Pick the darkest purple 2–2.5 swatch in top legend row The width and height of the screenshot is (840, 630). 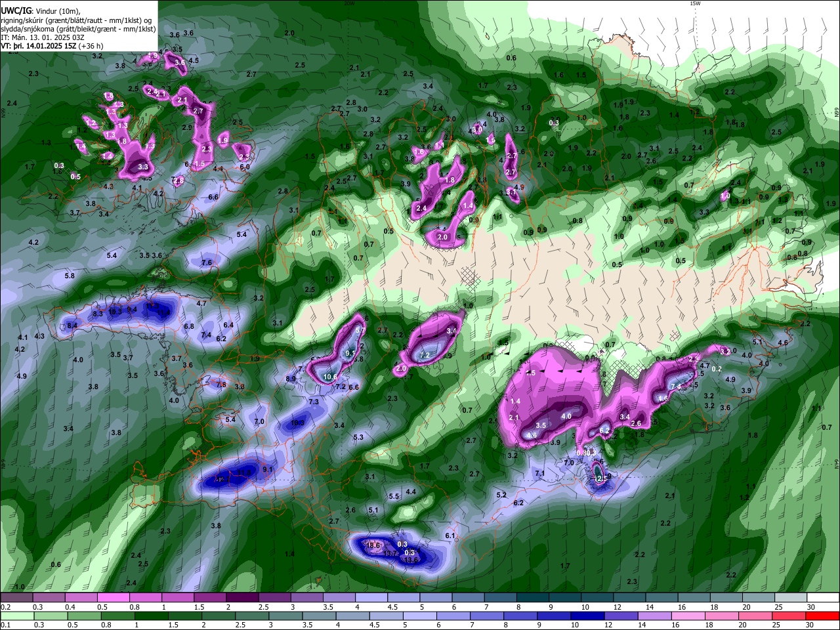click(x=242, y=598)
